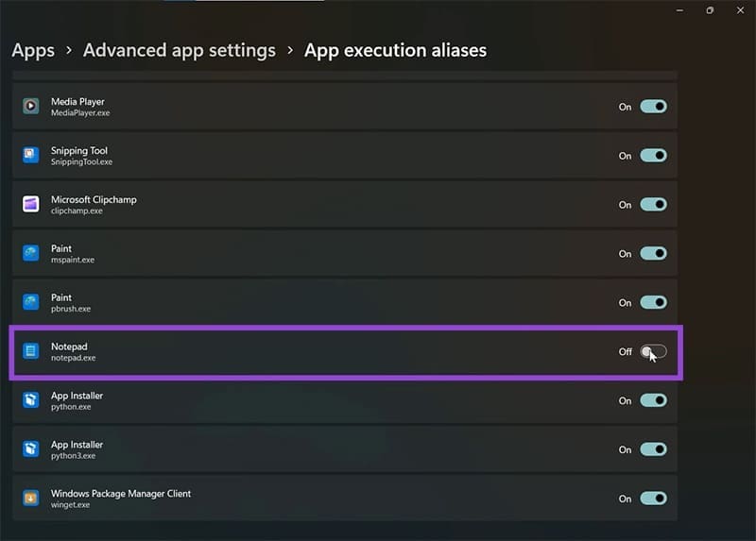The height and width of the screenshot is (541, 756).
Task: Maximize the Settings window
Action: pos(710,10)
